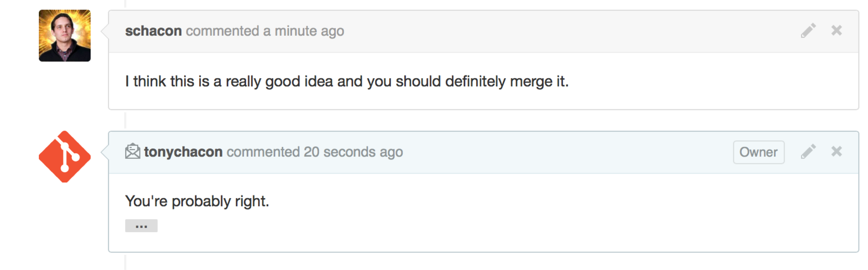The width and height of the screenshot is (868, 270).
Task: Click the email reply envelope icon
Action: [132, 151]
